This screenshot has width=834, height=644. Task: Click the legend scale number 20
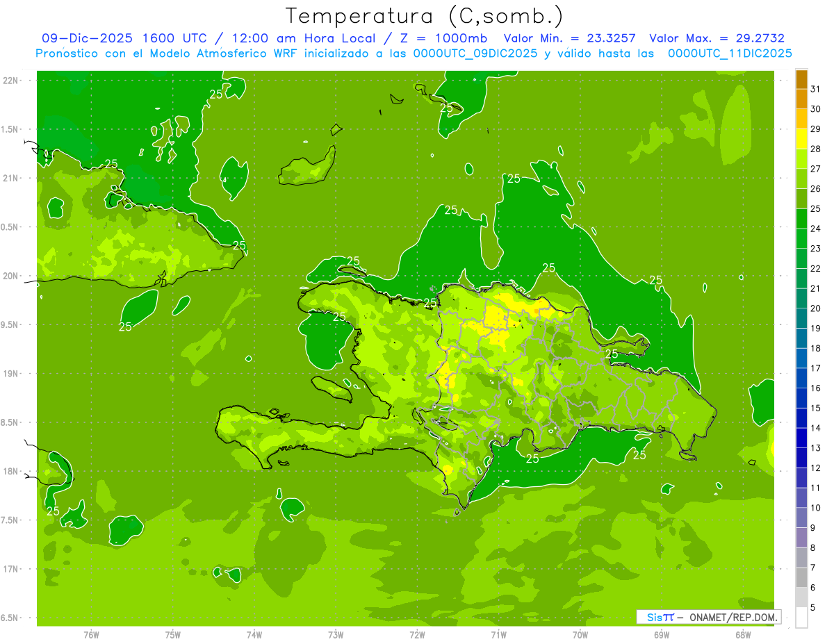pyautogui.click(x=815, y=308)
